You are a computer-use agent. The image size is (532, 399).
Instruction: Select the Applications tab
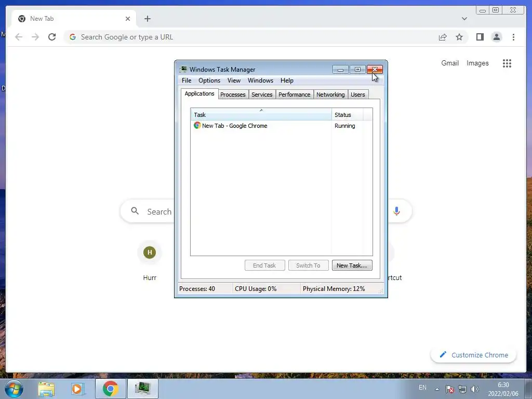199,94
